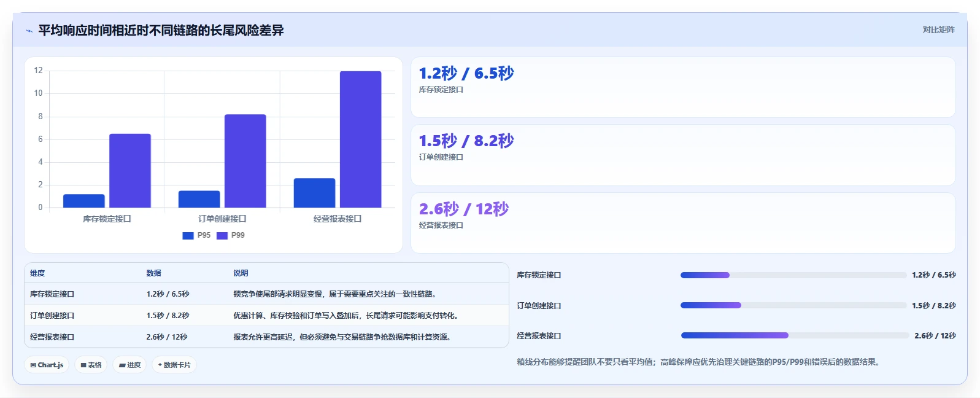
Task: Click the 订单创建接口 progress bar
Action: point(793,305)
